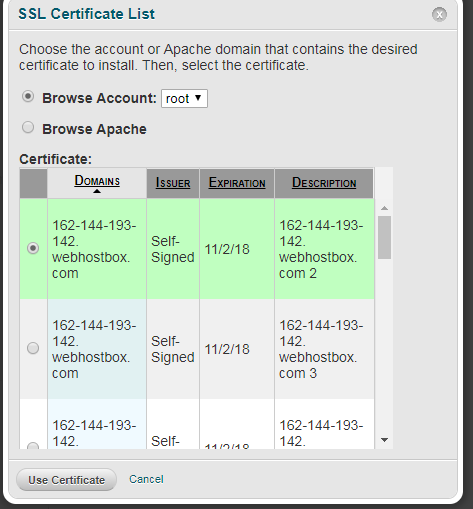Select the webhostbox.com 3 certificate radio

click(33, 348)
